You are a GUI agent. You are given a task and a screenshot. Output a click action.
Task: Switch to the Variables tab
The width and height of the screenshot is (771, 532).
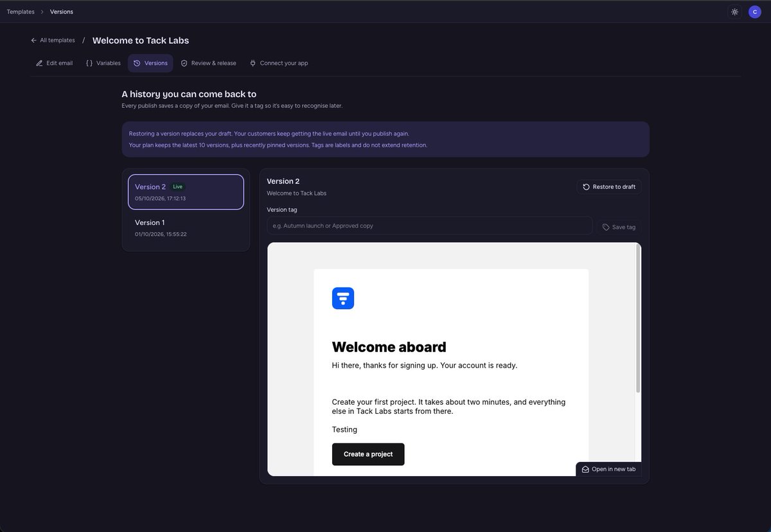tap(103, 64)
